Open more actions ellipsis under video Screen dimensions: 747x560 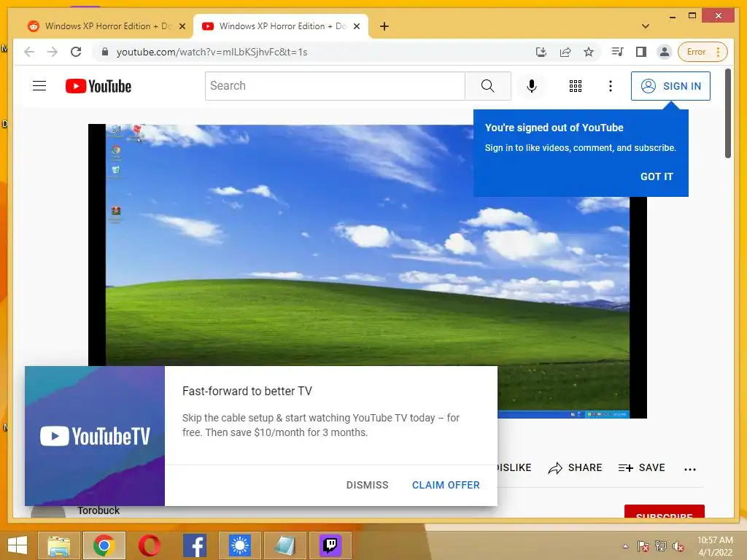coord(690,469)
